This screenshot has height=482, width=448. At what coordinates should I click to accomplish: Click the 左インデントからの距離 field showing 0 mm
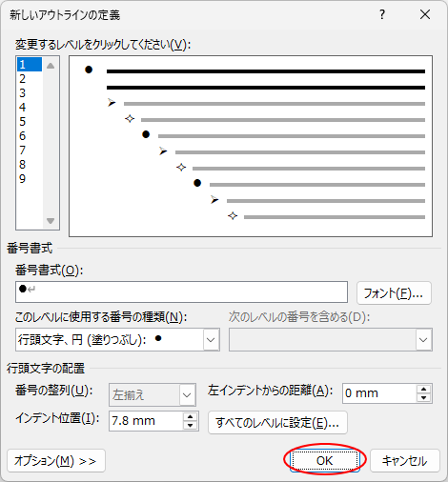[x=379, y=393]
